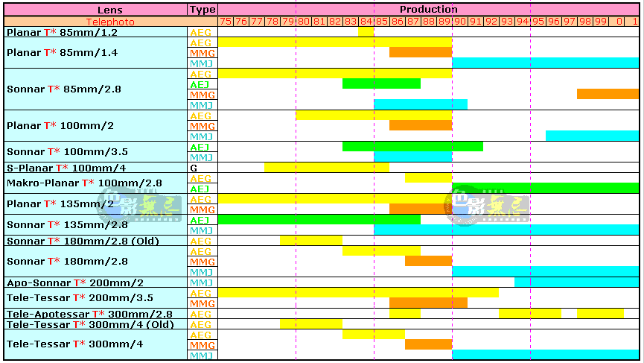Viewport: 644px width, 363px height.
Task: Select year 75 in the timeline header
Action: point(226,22)
